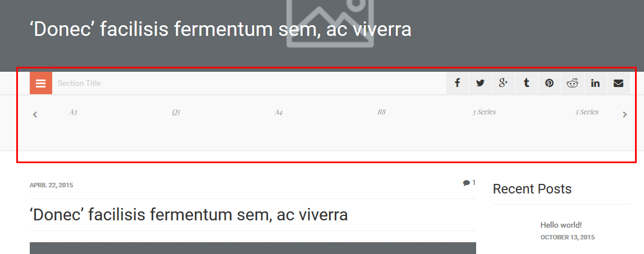The height and width of the screenshot is (254, 644).
Task: Email the post using the envelope icon
Action: 618,83
